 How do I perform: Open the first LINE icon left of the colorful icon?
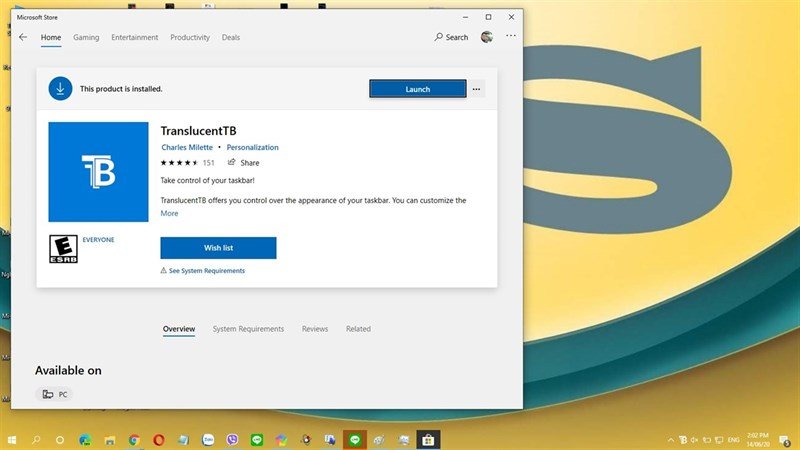point(257,440)
